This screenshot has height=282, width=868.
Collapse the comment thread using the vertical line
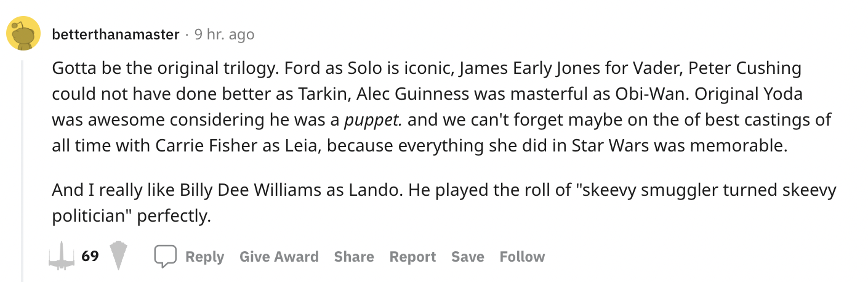click(23, 166)
